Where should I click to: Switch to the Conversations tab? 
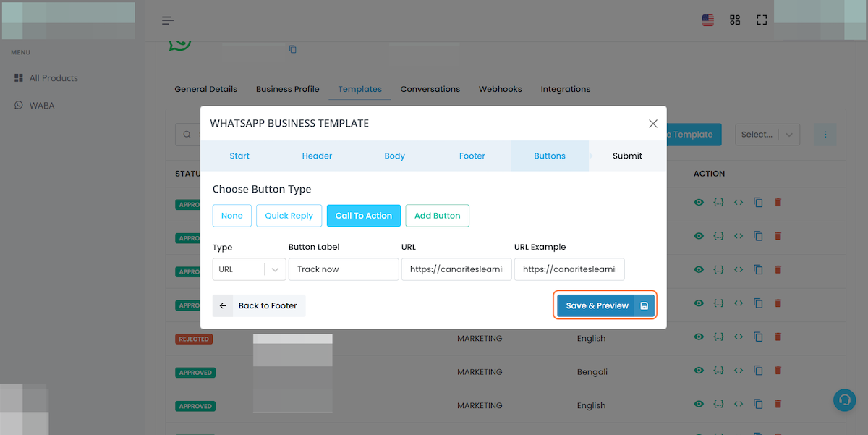click(x=430, y=89)
